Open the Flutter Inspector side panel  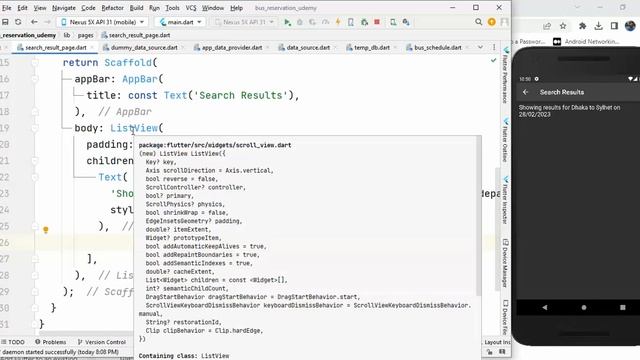(x=506, y=200)
